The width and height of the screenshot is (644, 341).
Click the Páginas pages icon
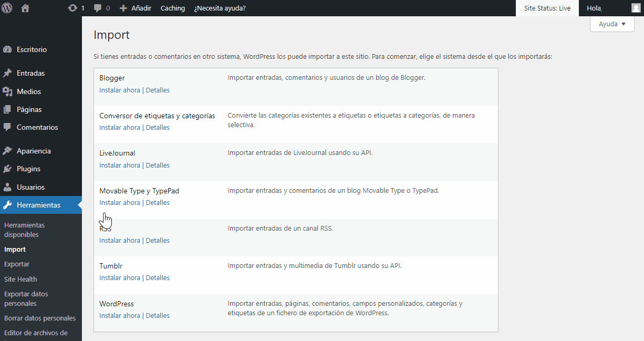pyautogui.click(x=7, y=109)
